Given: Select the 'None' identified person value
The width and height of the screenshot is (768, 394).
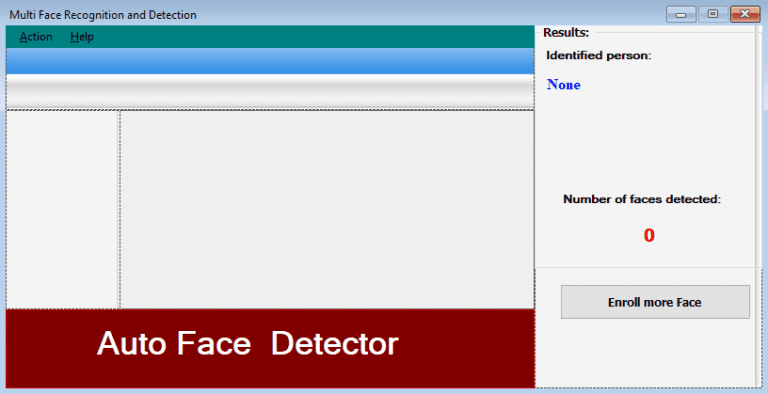Looking at the screenshot, I should (x=564, y=85).
